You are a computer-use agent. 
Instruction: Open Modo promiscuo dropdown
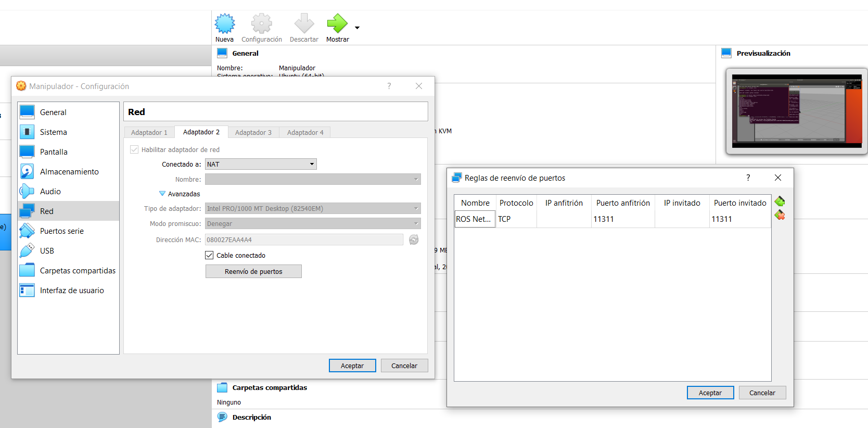click(x=313, y=223)
